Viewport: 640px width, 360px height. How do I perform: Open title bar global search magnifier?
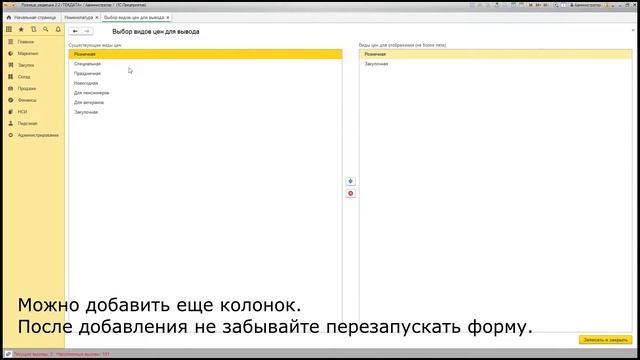[556, 5]
